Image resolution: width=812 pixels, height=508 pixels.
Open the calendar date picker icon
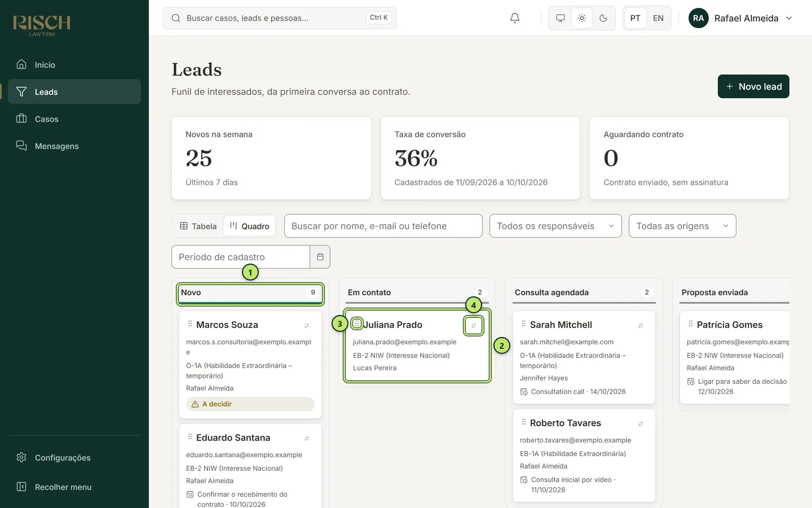pyautogui.click(x=320, y=257)
